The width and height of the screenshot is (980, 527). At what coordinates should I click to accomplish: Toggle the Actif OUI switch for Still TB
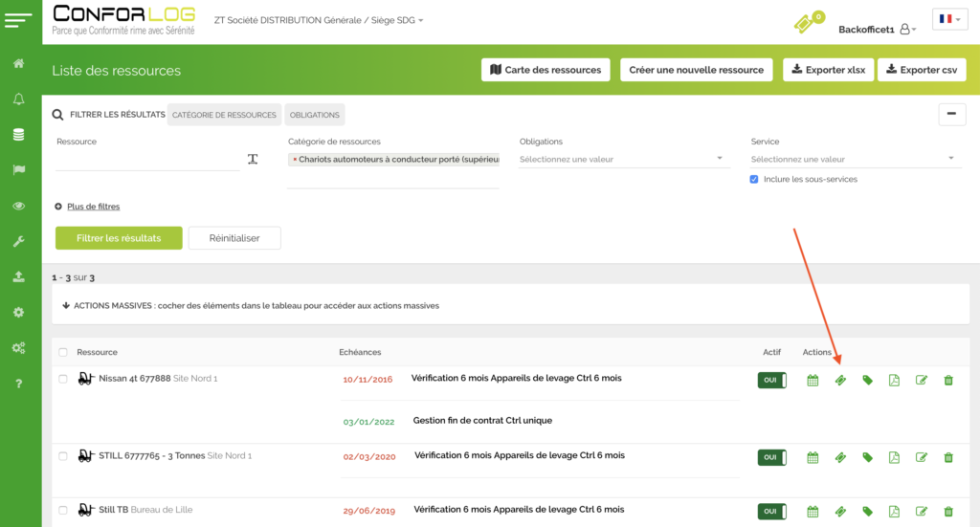click(771, 512)
